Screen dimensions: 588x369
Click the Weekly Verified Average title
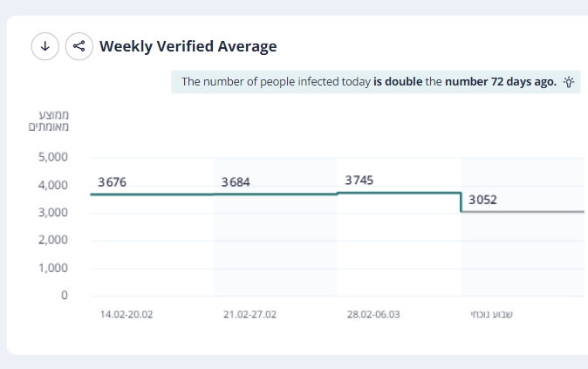(x=188, y=46)
